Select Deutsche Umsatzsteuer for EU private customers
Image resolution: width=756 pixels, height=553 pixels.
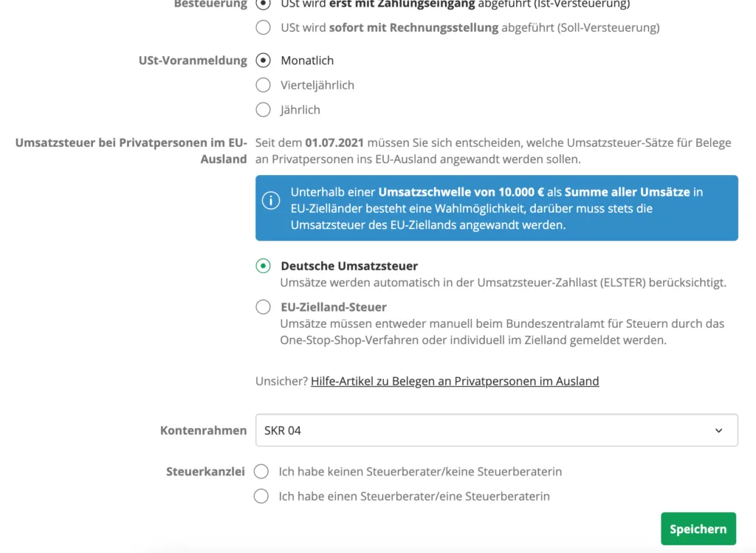[263, 266]
